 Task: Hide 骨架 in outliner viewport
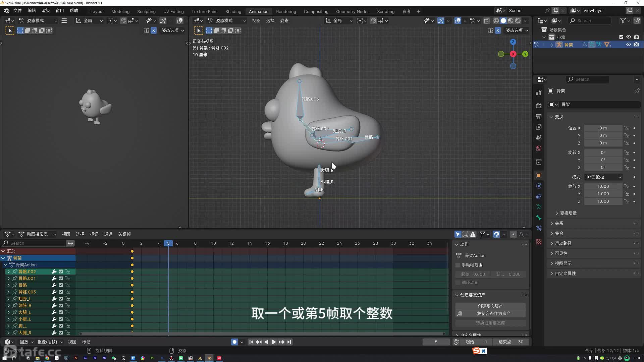629,45
